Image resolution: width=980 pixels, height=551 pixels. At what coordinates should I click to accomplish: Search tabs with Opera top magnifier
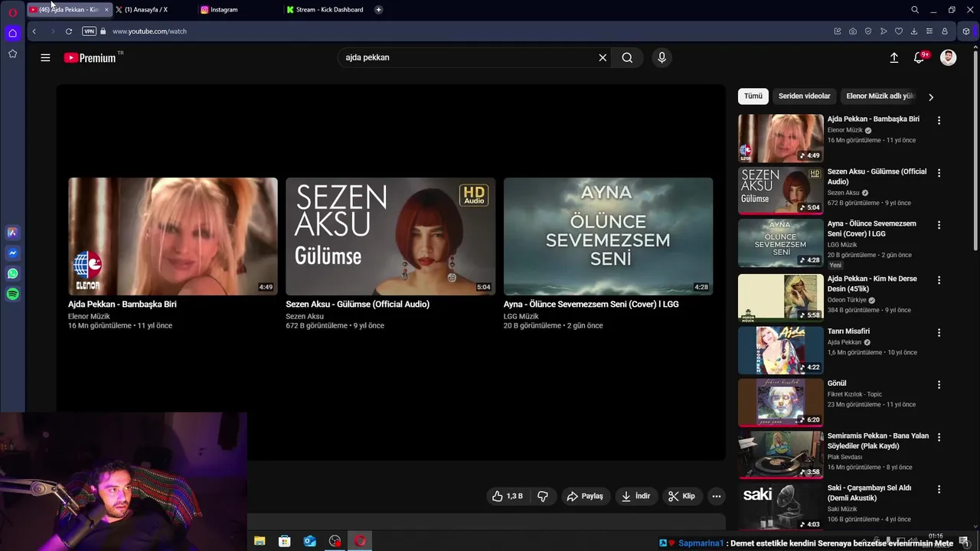[x=915, y=10]
